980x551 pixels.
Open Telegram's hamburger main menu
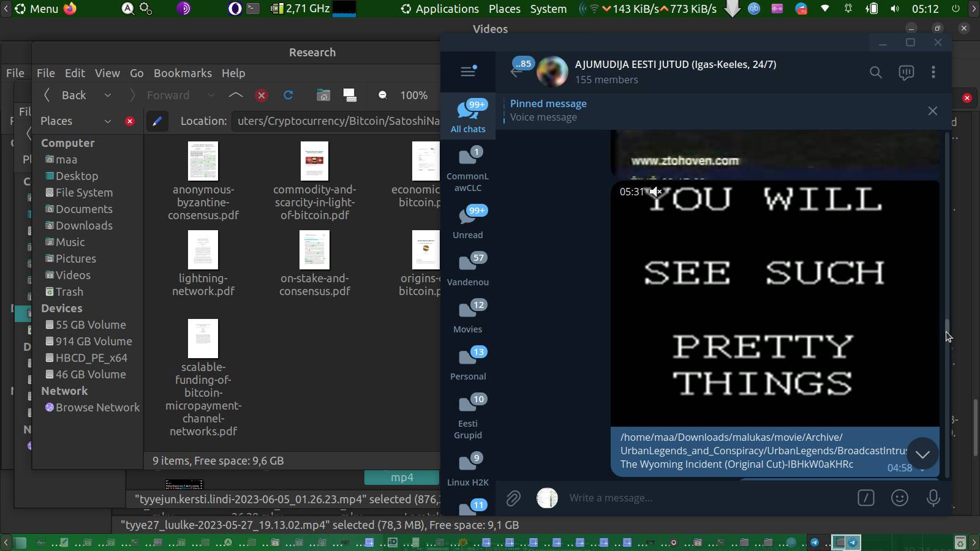pos(468,72)
